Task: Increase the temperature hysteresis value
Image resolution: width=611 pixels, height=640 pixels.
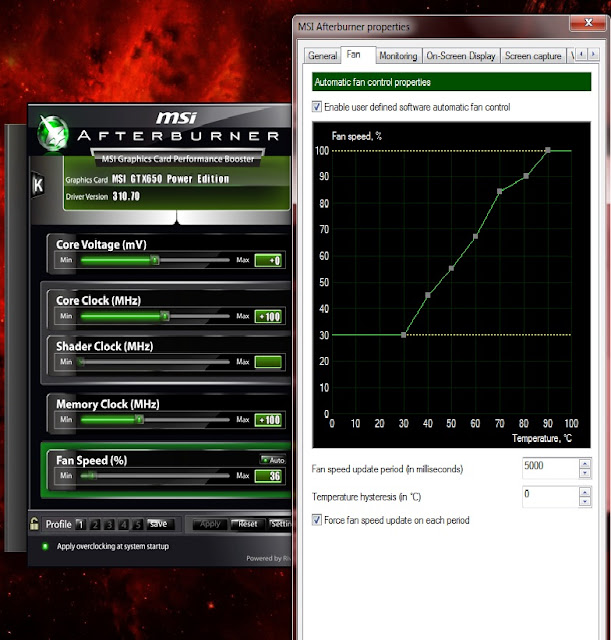Action: (585, 492)
